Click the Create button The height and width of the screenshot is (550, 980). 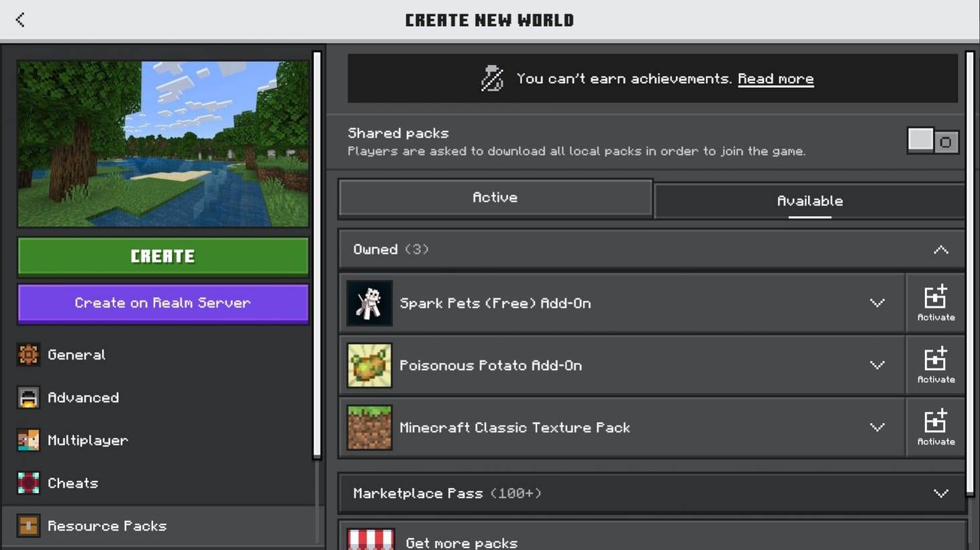(x=162, y=256)
